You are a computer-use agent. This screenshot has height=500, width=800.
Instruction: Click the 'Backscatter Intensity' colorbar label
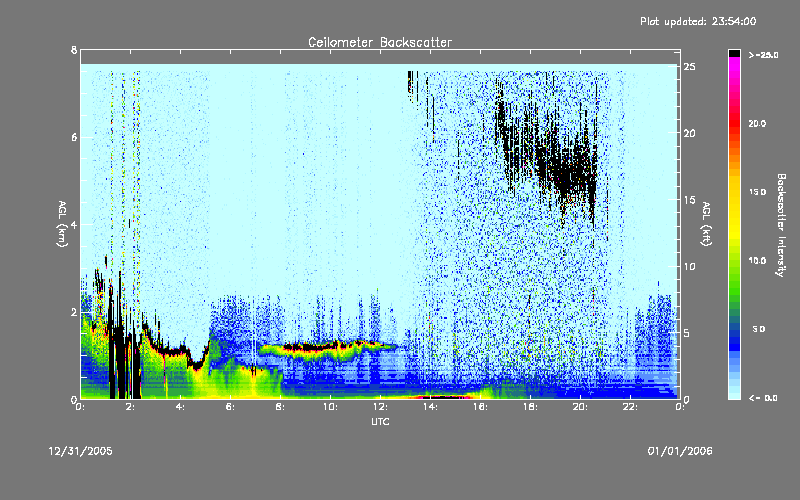781,225
